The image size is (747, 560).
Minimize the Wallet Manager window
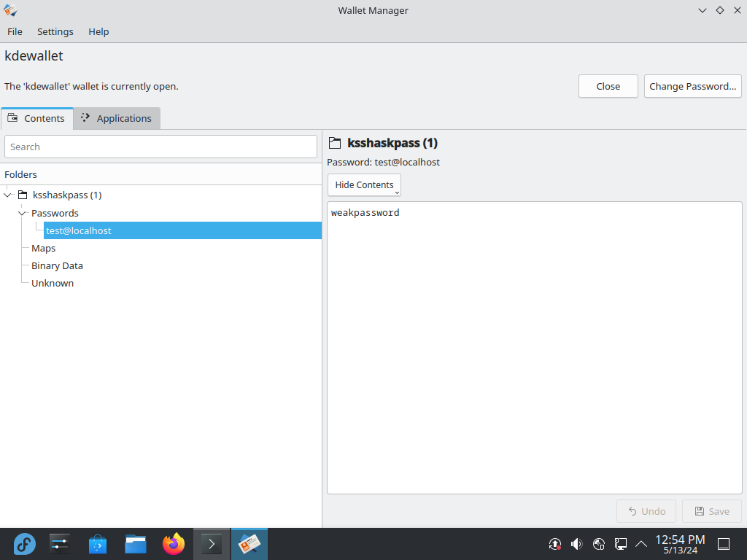tap(703, 10)
